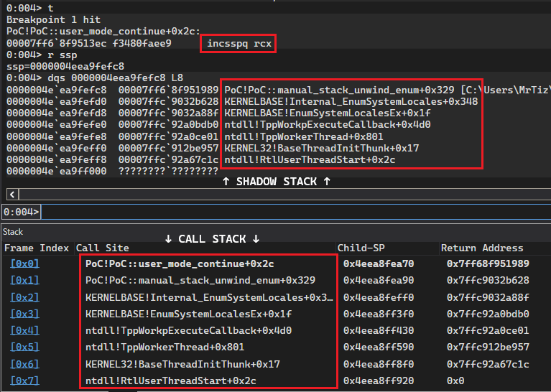Click return address 0x7ffc92a0bdb0
This screenshot has width=551, height=392.
[x=488, y=314]
